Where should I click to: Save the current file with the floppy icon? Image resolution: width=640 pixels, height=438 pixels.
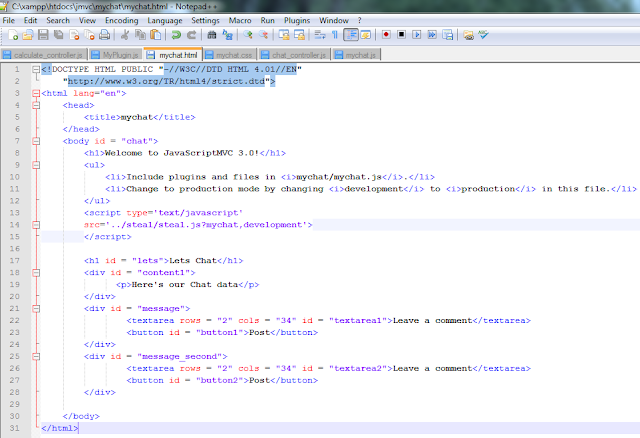(x=43, y=35)
